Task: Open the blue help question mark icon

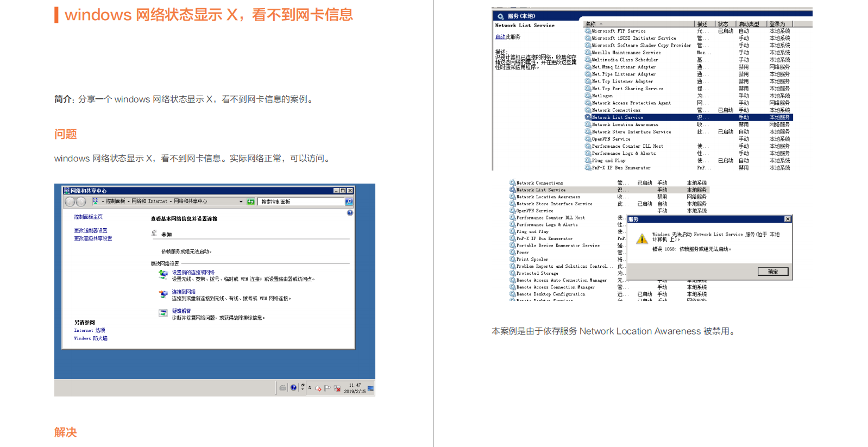Action: tap(350, 213)
